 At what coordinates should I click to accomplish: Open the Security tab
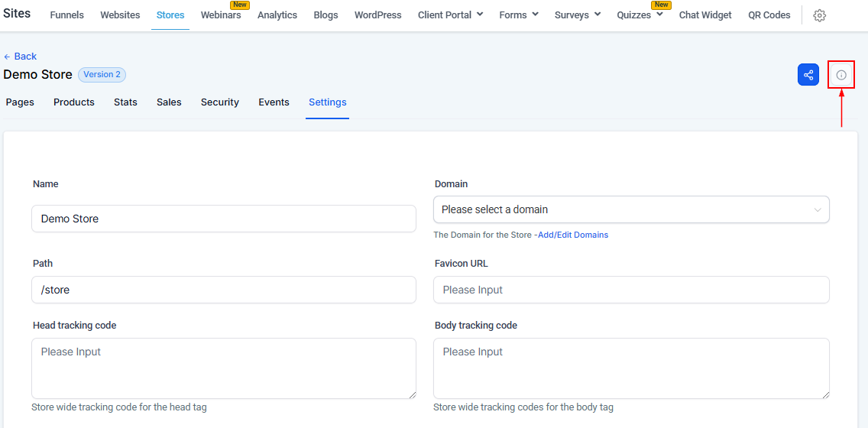pyautogui.click(x=220, y=102)
